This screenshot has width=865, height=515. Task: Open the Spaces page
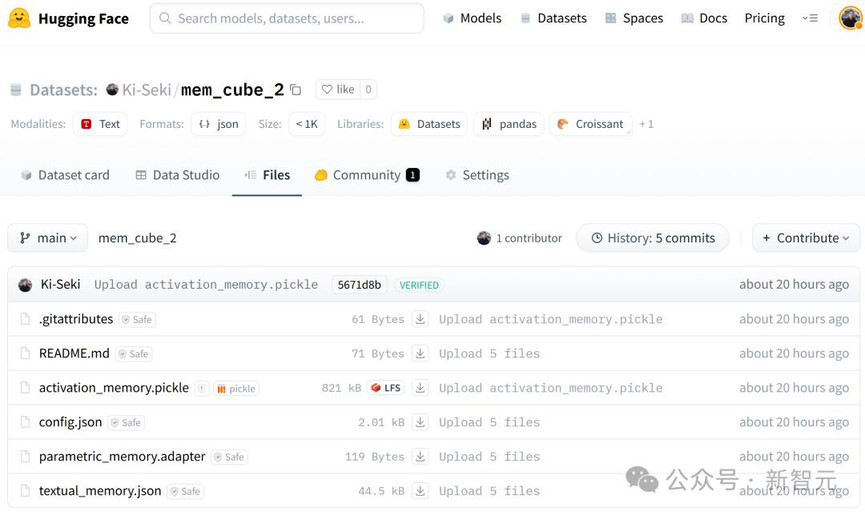pyautogui.click(x=634, y=18)
